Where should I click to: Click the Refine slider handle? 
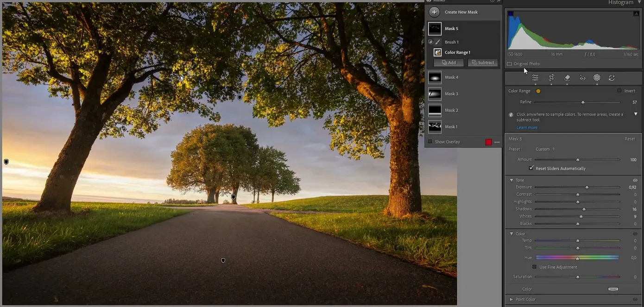pyautogui.click(x=583, y=102)
